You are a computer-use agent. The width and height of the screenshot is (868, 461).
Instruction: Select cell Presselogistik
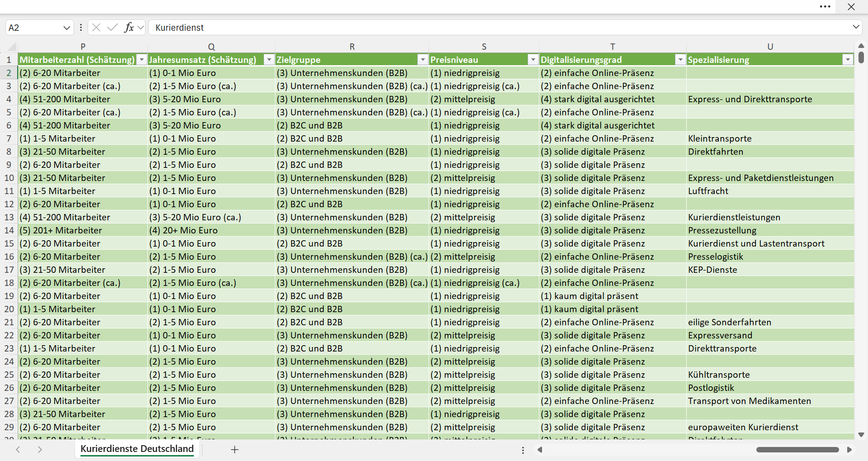[x=770, y=257]
